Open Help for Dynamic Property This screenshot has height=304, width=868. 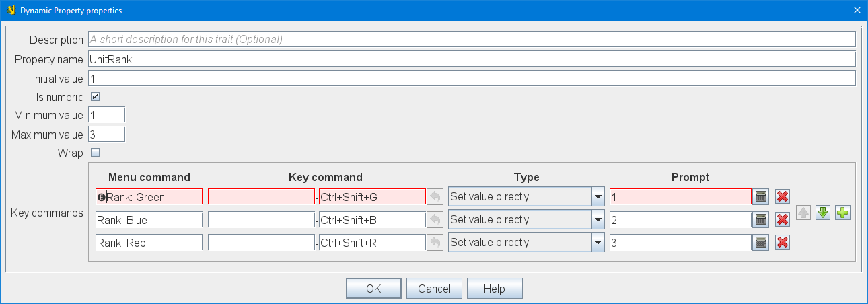coord(494,289)
